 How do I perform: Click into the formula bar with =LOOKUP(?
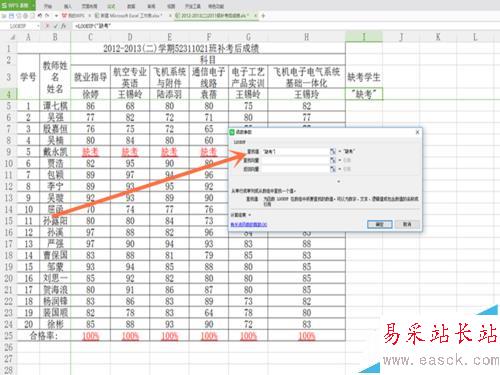click(x=285, y=26)
